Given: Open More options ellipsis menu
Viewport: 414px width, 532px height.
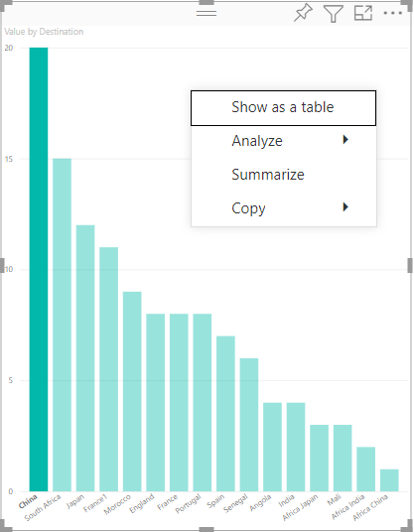Looking at the screenshot, I should (x=392, y=13).
